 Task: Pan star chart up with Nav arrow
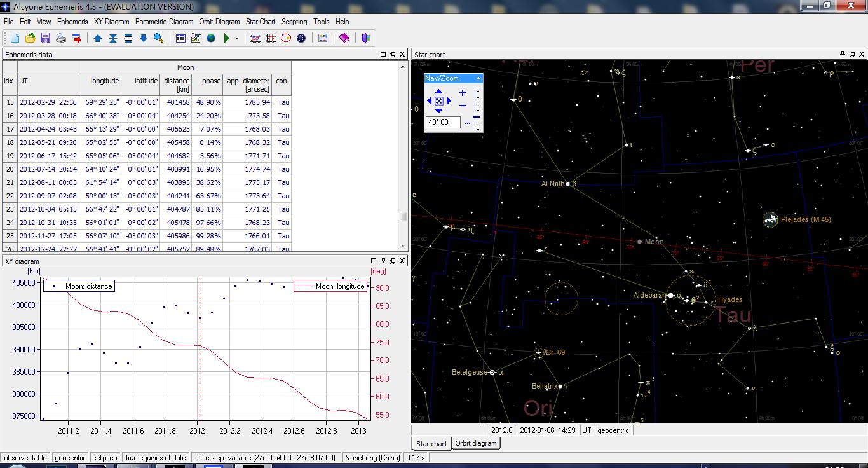[x=438, y=92]
